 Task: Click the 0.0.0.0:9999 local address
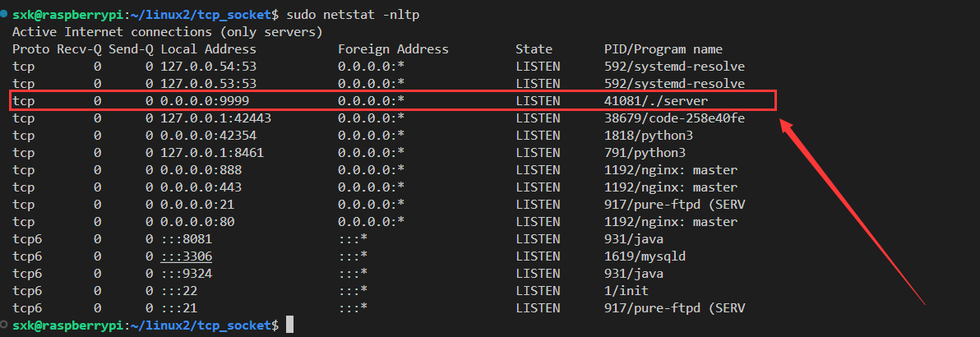click(205, 100)
